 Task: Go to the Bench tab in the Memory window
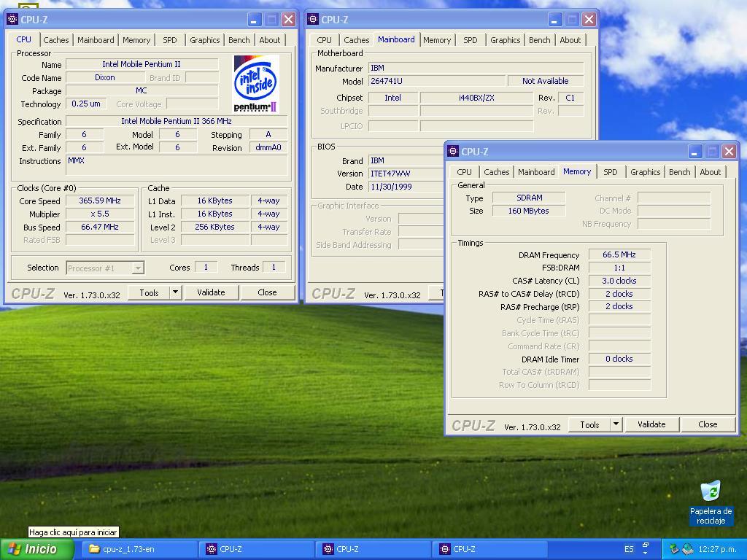(x=680, y=172)
